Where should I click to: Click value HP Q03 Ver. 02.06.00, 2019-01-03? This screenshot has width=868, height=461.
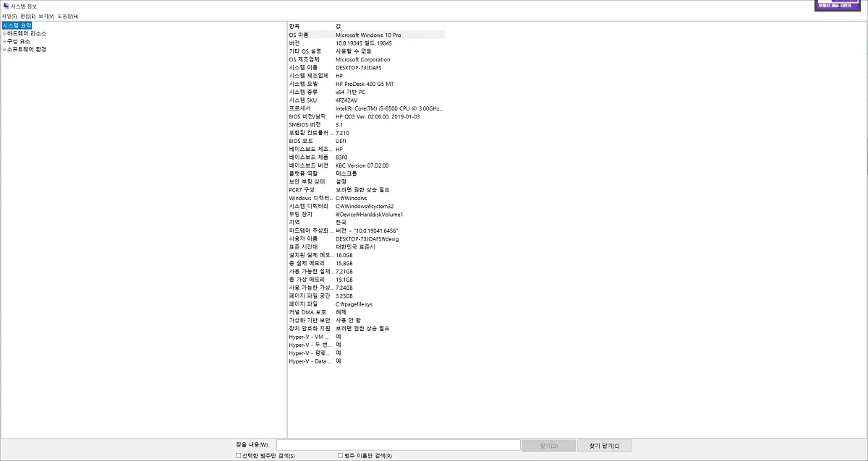click(378, 116)
